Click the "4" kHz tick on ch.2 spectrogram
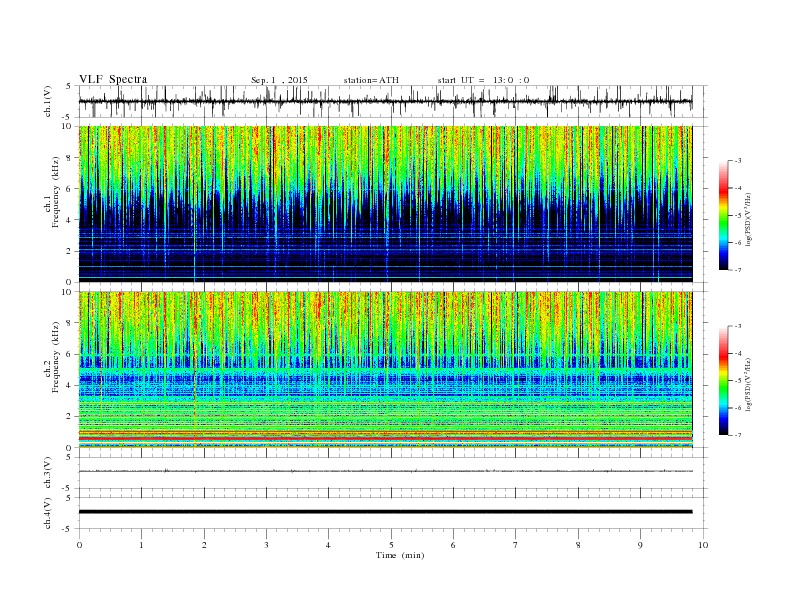Screen dimensions: 792x612 point(69,385)
